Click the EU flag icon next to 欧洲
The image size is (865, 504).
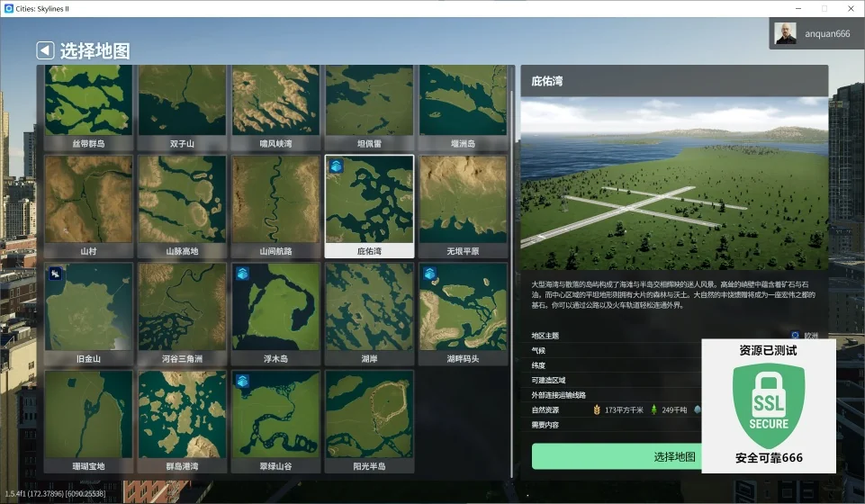tap(795, 336)
